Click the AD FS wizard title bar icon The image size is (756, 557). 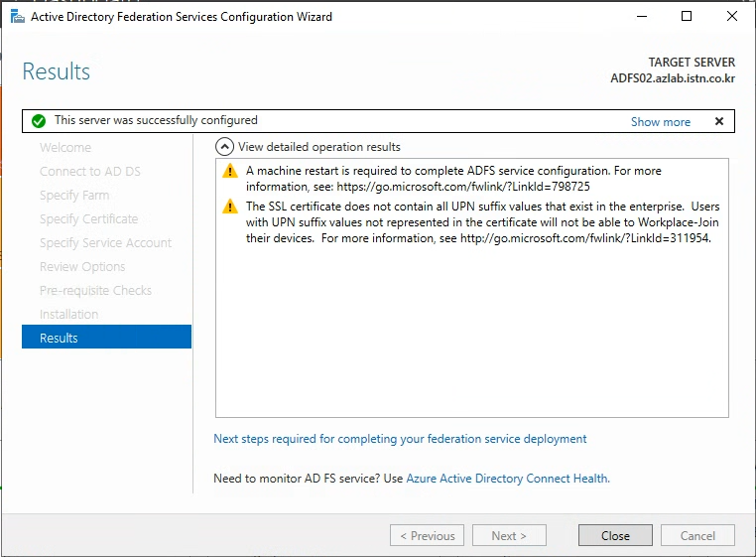click(x=17, y=17)
